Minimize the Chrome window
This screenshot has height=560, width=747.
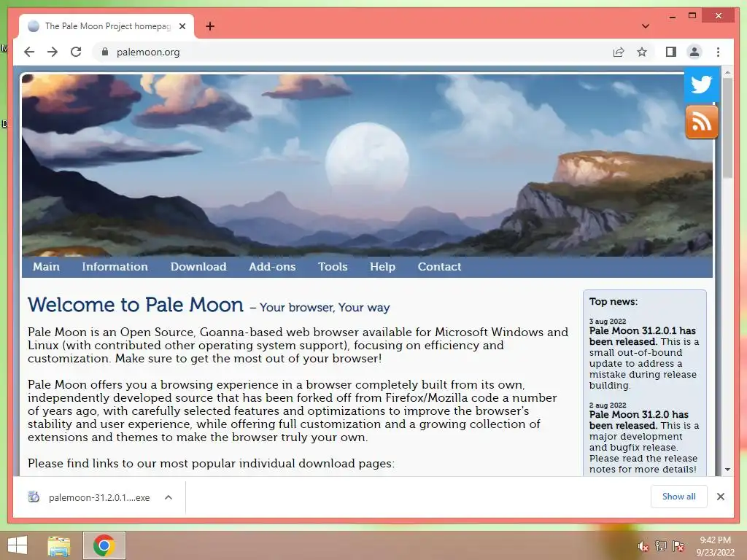click(672, 16)
